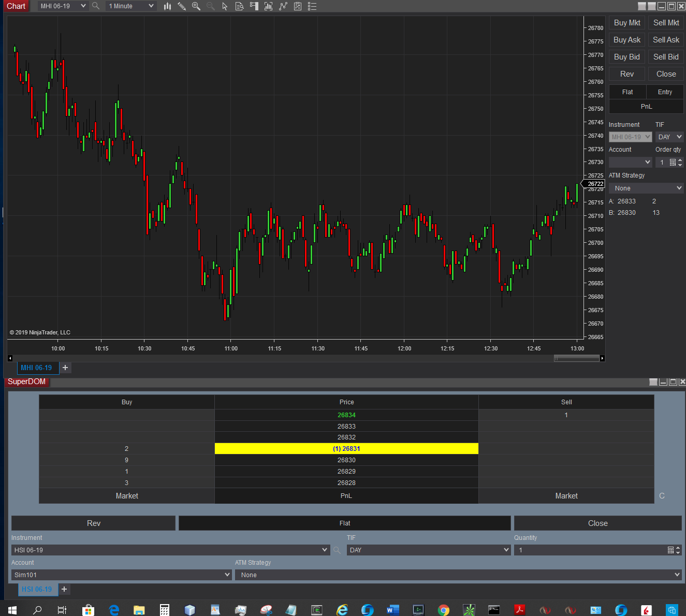Open Calculator from the taskbar
Image resolution: width=686 pixels, height=616 pixels.
164,610
